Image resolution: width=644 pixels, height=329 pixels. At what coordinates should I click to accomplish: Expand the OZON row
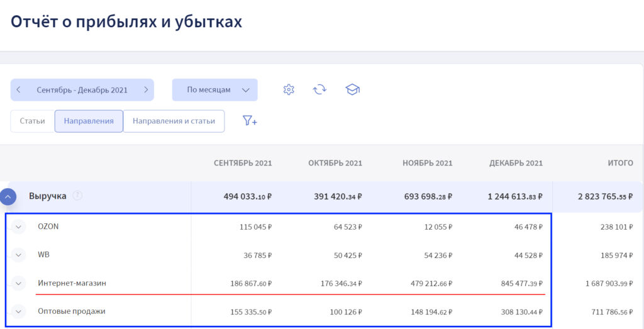[18, 227]
